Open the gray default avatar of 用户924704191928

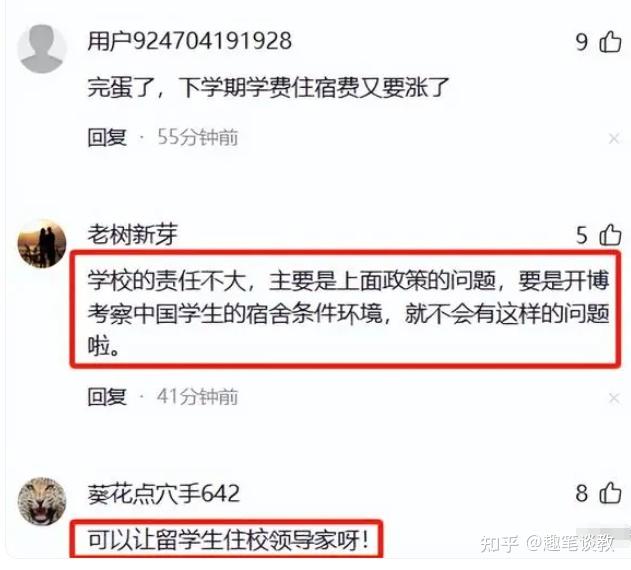pyautogui.click(x=42, y=48)
